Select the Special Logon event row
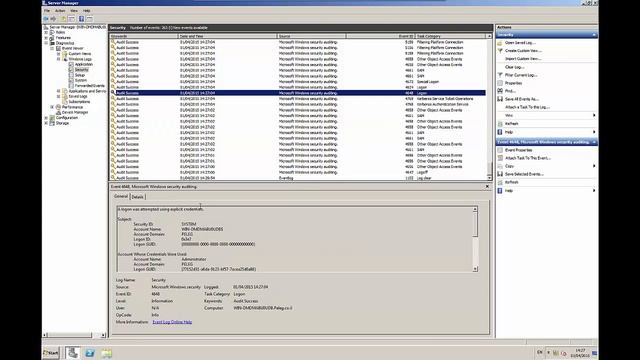Image resolution: width=640 pixels, height=360 pixels. coord(298,82)
